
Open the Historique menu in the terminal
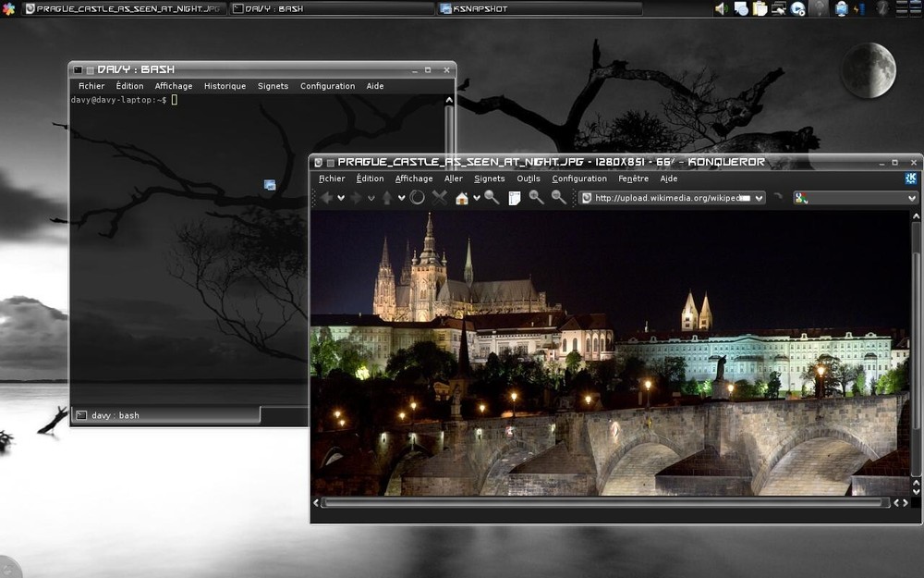click(x=225, y=85)
